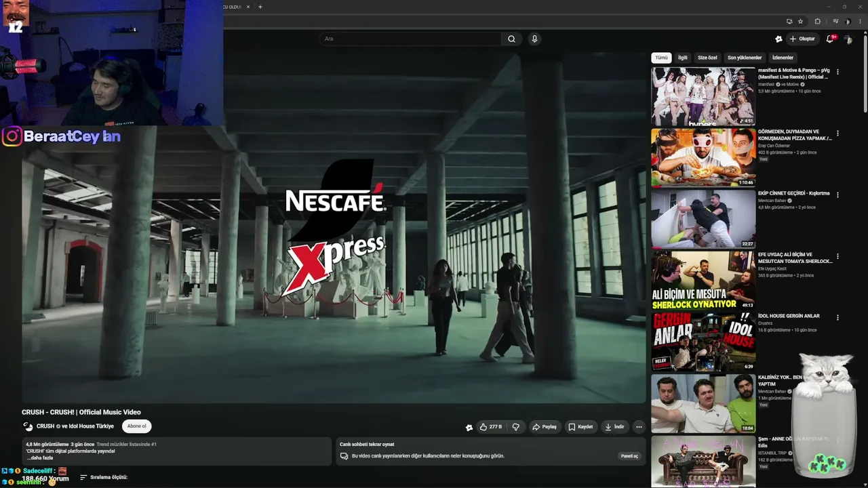Click the Paylaş share button
The height and width of the screenshot is (488, 868).
545,427
